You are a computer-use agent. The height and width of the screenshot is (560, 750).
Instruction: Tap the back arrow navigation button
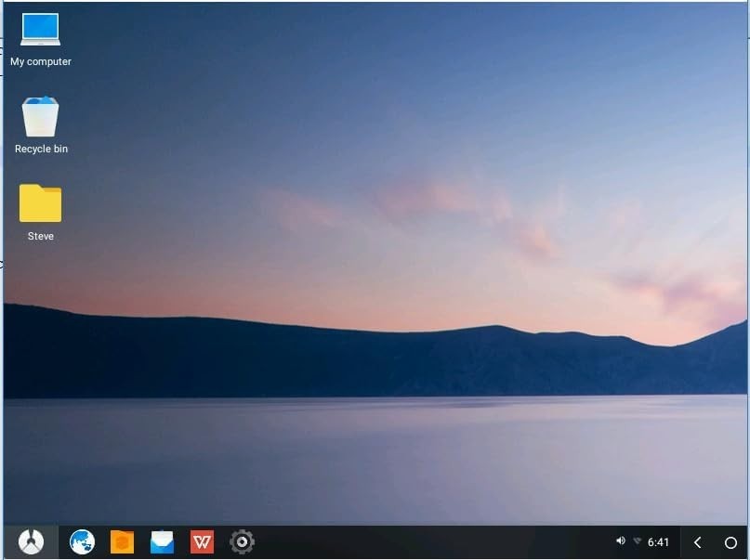pyautogui.click(x=697, y=542)
